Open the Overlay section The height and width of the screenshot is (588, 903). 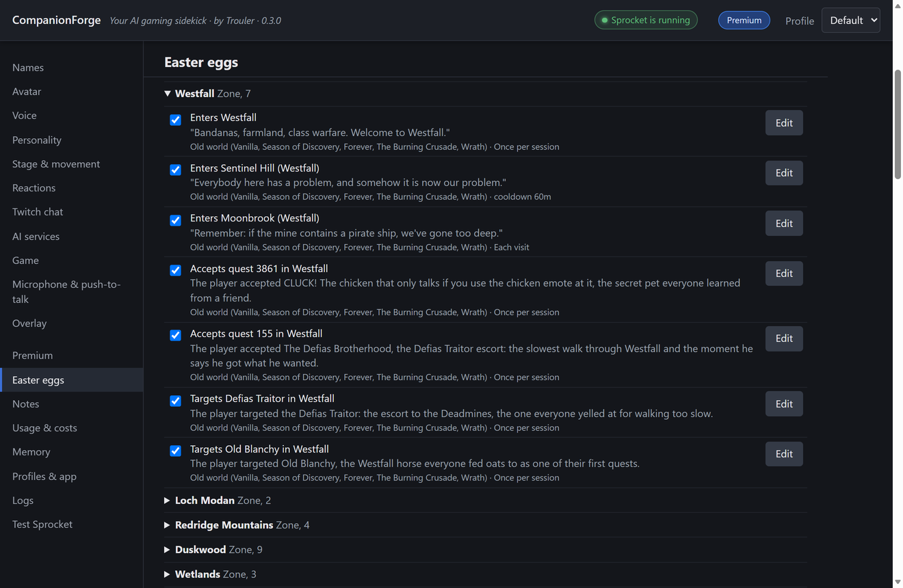coord(72,323)
